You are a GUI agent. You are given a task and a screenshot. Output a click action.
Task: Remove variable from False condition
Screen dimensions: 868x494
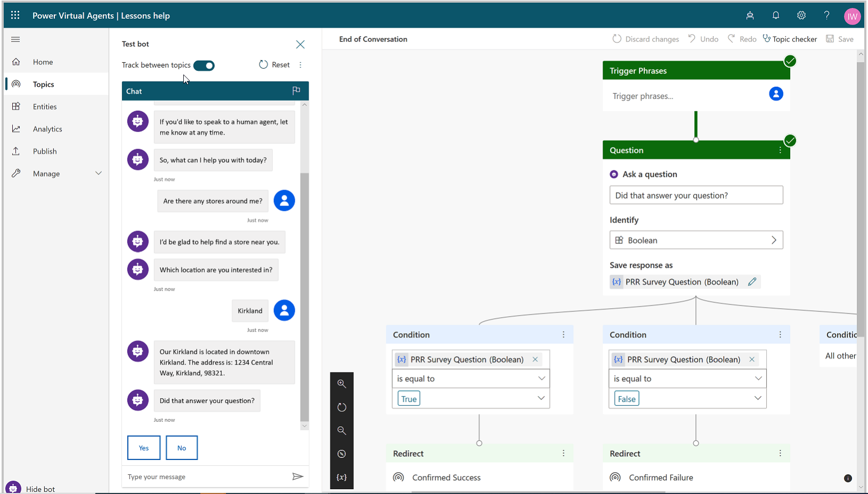pos(752,359)
